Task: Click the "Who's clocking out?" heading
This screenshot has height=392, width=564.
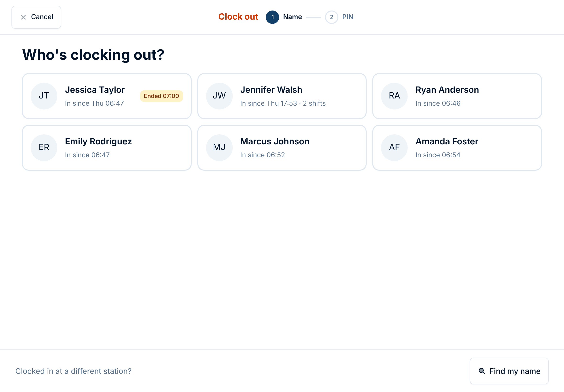Action: click(x=93, y=54)
